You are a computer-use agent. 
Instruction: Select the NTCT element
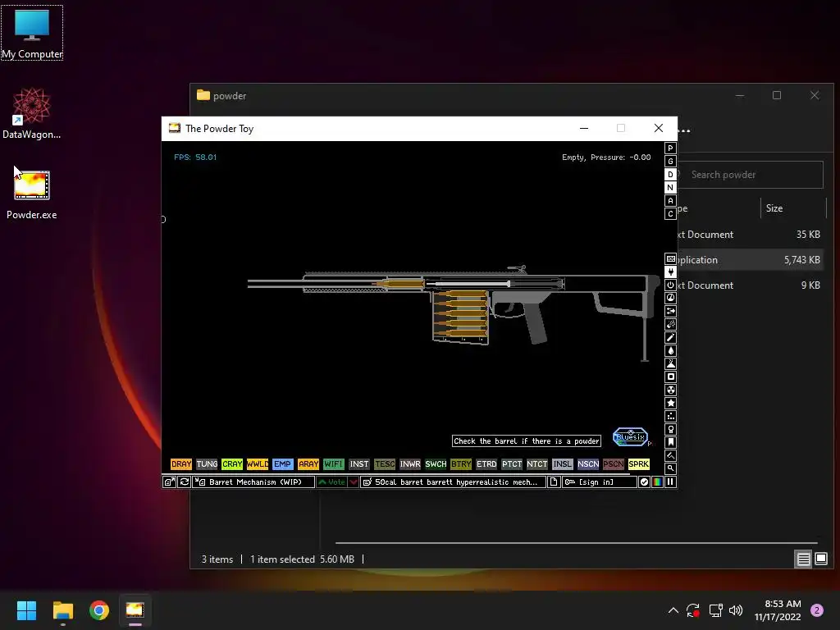pos(537,464)
